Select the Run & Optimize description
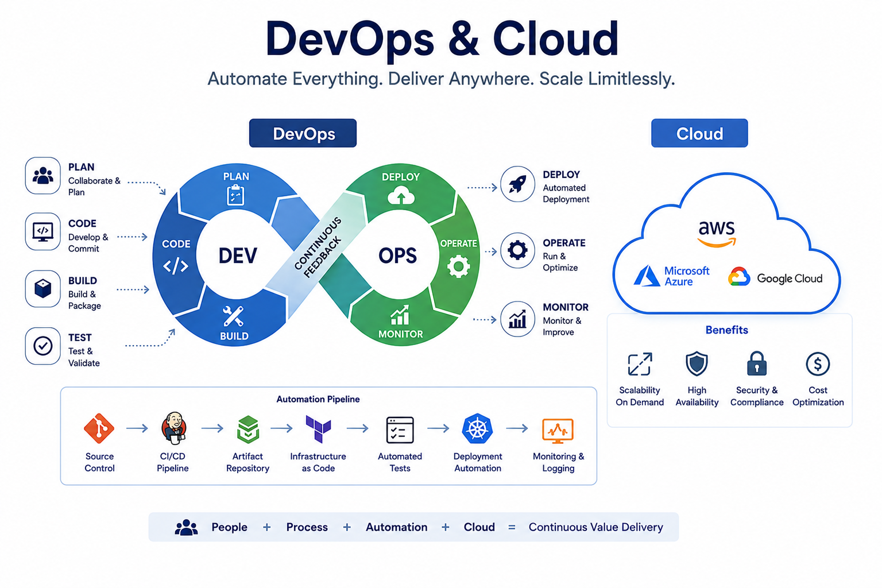Viewport: 882px width, 588px height. coord(560,262)
